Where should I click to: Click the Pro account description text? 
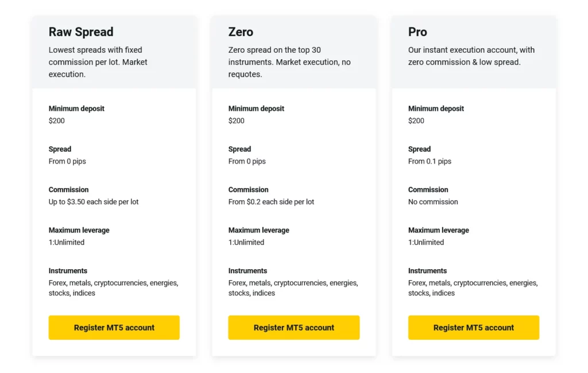point(471,56)
